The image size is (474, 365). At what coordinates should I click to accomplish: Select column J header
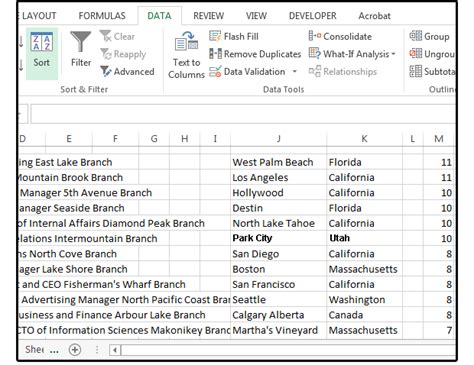(278, 139)
